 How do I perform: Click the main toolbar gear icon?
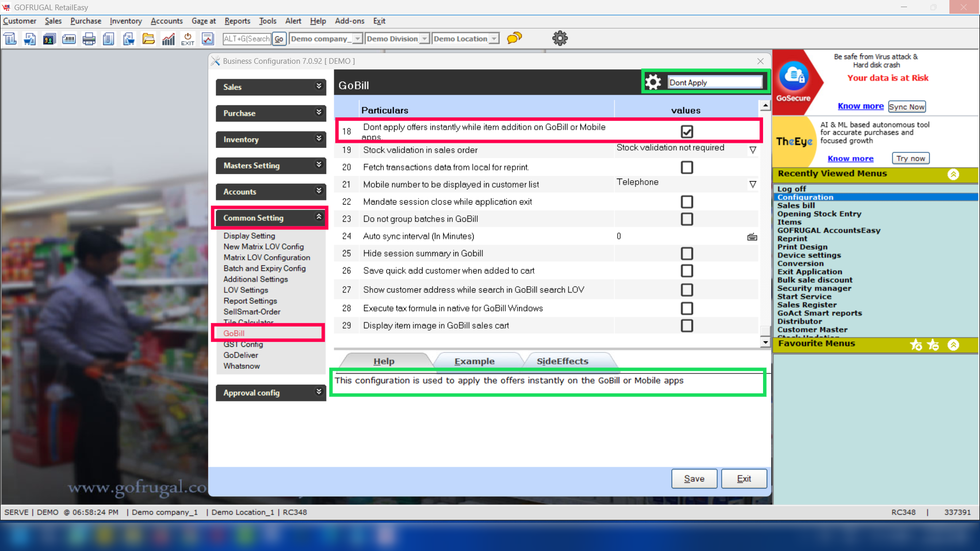coord(559,38)
